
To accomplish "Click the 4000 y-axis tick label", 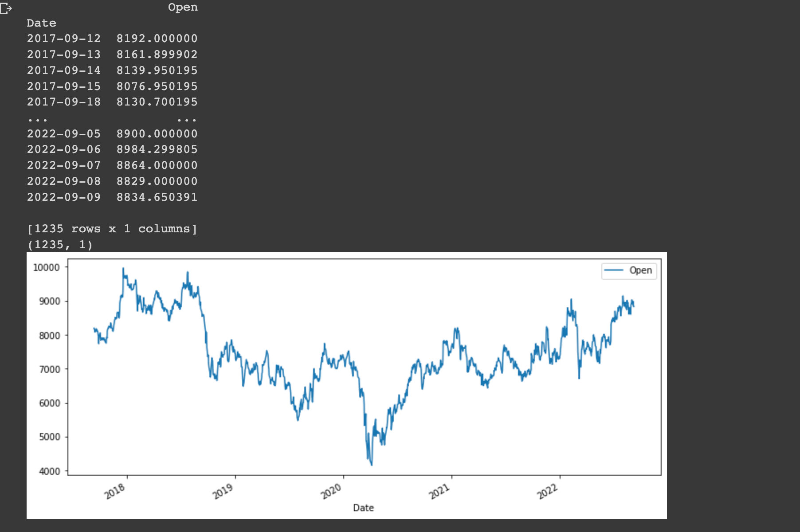I will (x=50, y=471).
